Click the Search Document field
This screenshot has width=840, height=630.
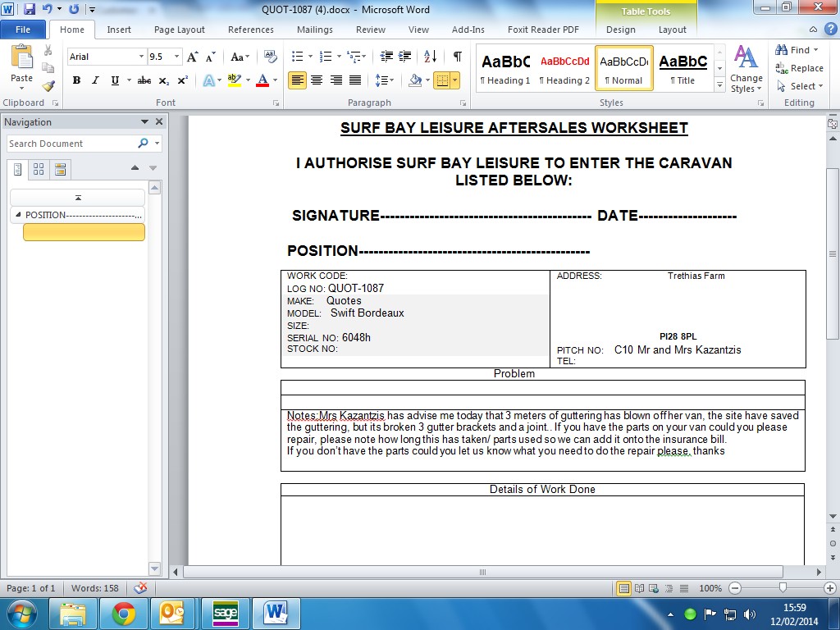tap(71, 144)
